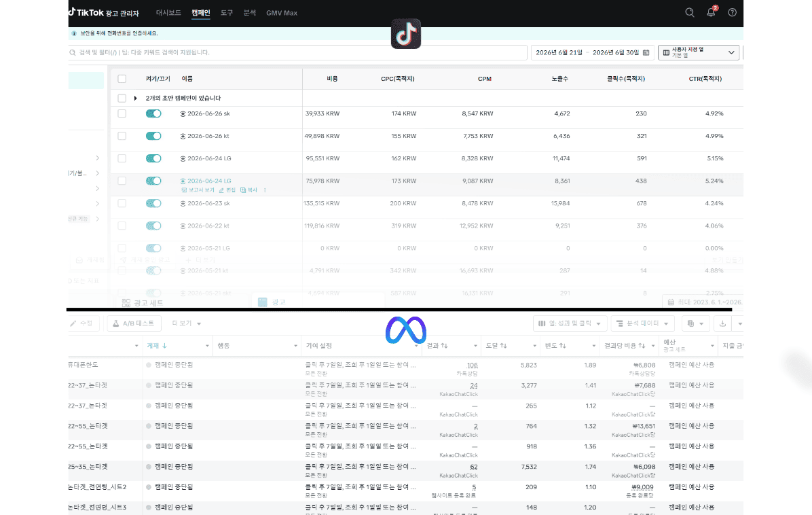The image size is (812, 515).
Task: Open notifications bell with red badge
Action: [x=711, y=12]
